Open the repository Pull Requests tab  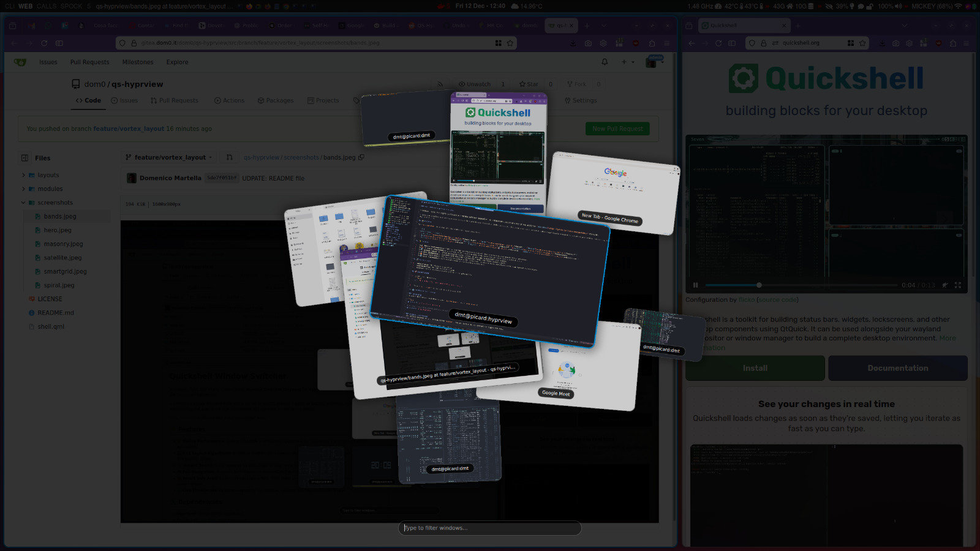click(x=175, y=100)
